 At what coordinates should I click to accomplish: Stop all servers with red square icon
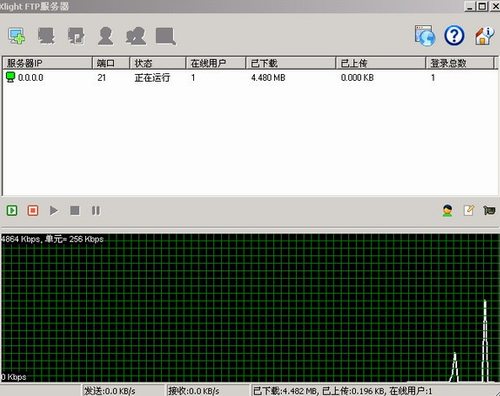click(x=33, y=210)
